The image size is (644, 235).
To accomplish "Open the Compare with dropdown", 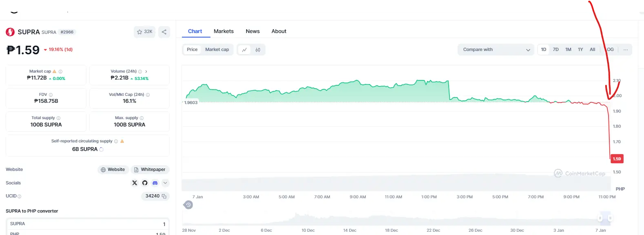I will coord(496,50).
